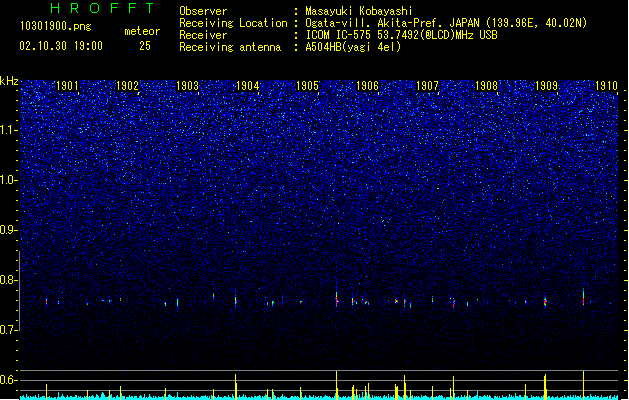Screen dimensions: 629x400
Task: Click the kHz axis unit label
Action: (9, 81)
